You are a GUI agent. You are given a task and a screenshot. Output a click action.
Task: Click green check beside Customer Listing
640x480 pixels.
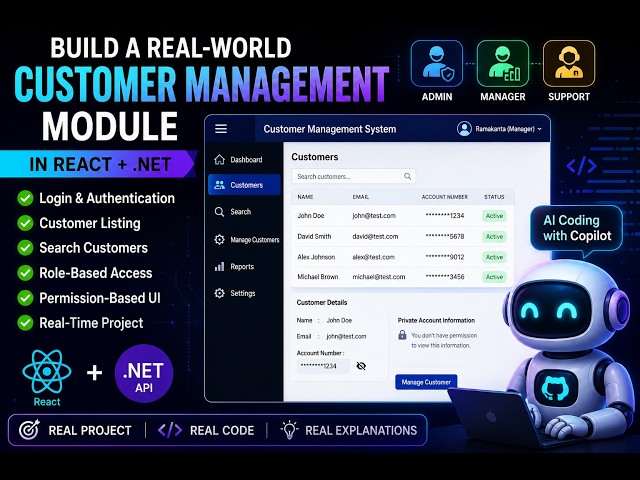point(25,223)
